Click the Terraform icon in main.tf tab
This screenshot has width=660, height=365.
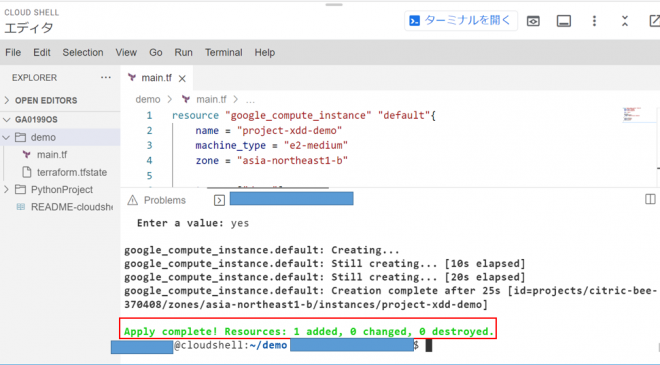point(132,77)
